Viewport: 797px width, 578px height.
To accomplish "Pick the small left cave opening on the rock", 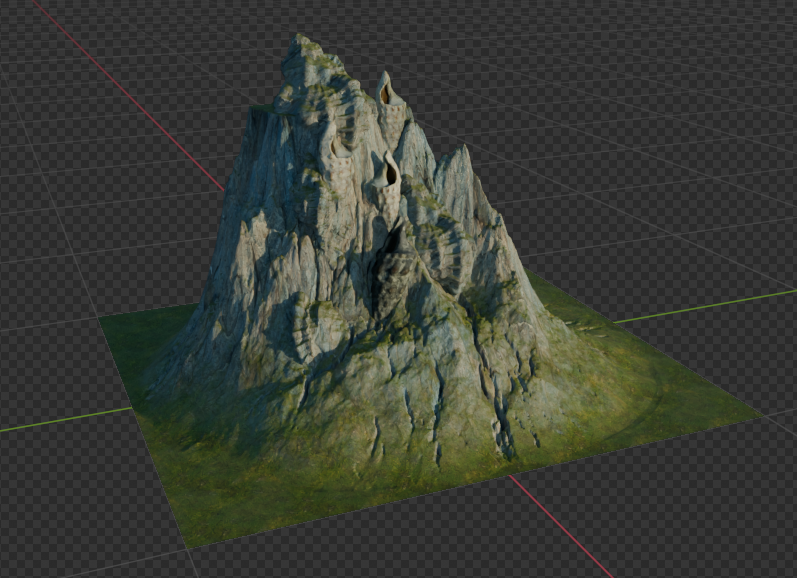I will (336, 148).
